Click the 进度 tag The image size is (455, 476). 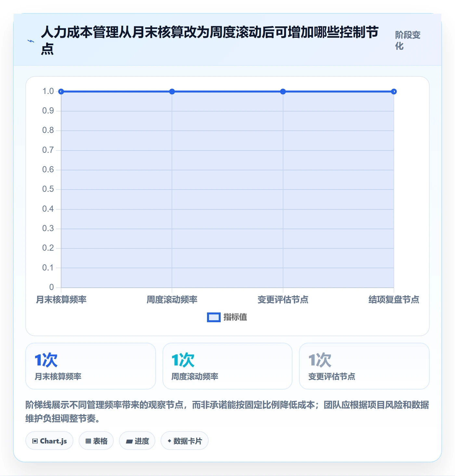137,441
